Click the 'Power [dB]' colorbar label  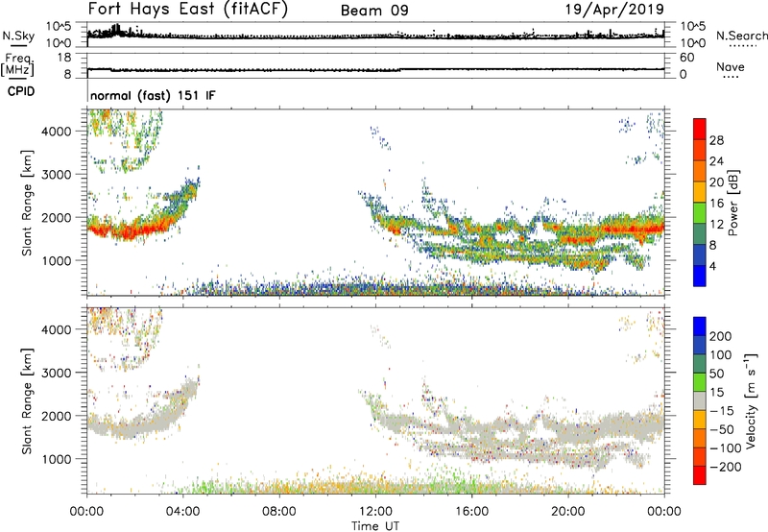[x=732, y=203]
